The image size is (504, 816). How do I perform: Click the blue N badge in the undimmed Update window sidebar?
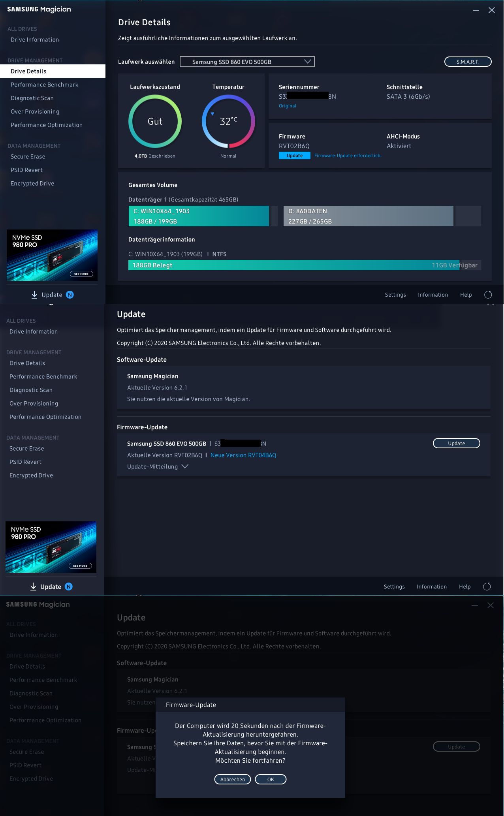click(69, 587)
